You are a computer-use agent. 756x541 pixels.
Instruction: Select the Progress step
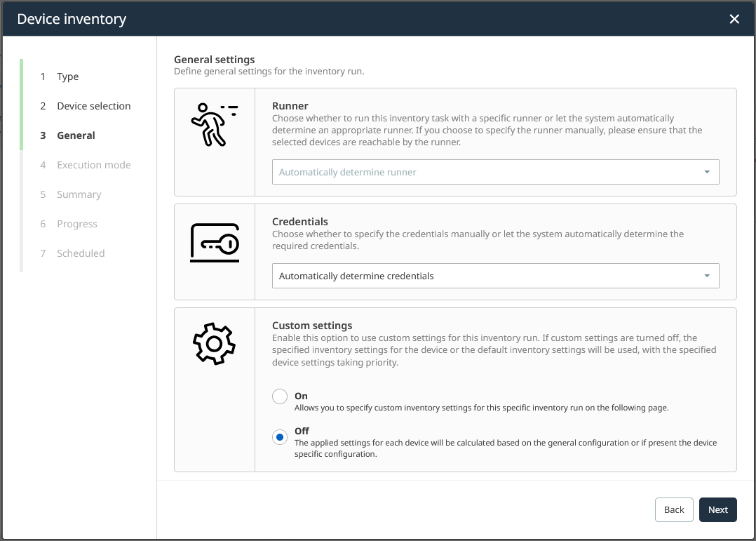76,224
